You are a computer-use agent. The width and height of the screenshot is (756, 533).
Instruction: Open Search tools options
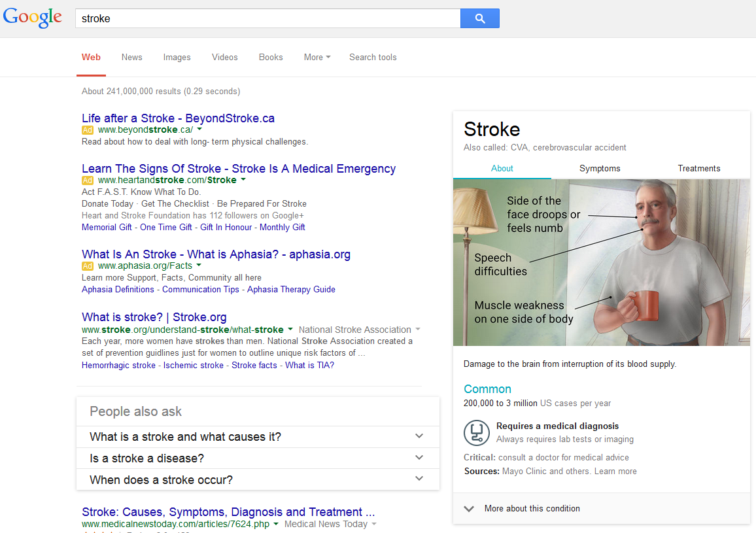(373, 58)
